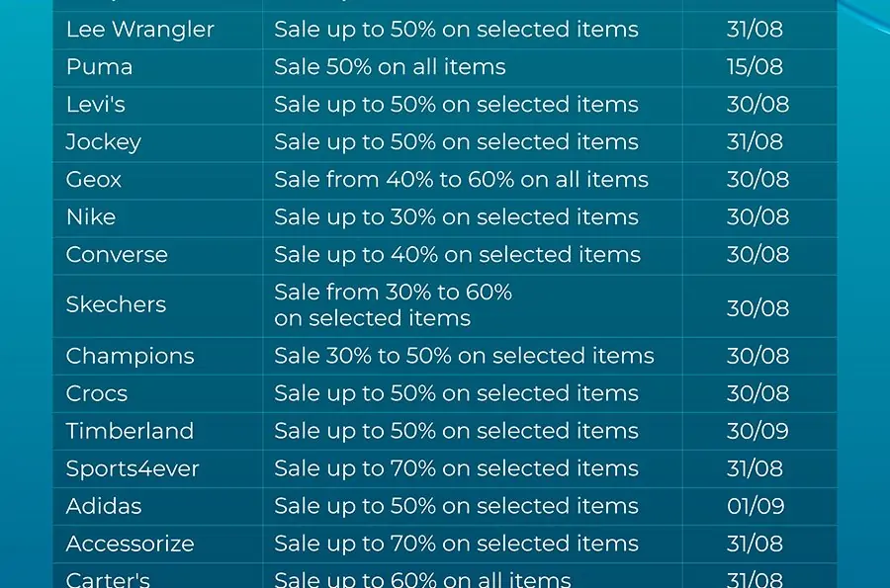Click the Carter's brand name
Screen dimensions: 890x588
pyautogui.click(x=108, y=579)
